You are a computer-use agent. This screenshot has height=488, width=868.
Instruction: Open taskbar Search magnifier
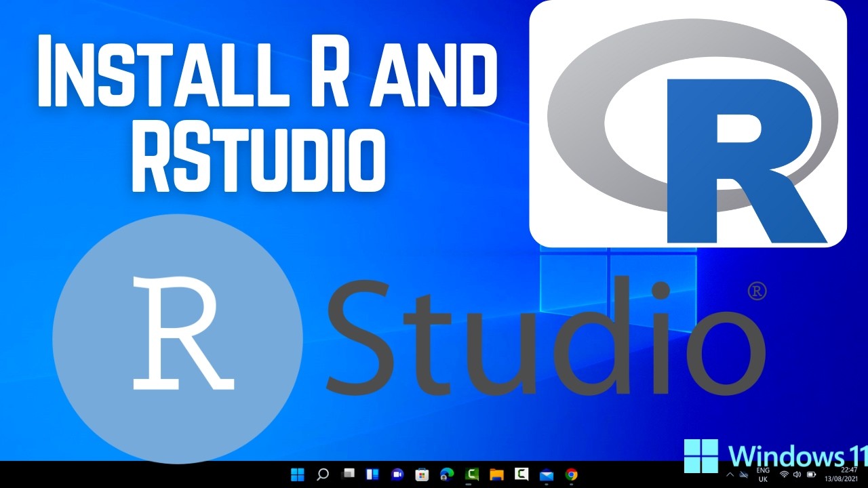pyautogui.click(x=323, y=474)
